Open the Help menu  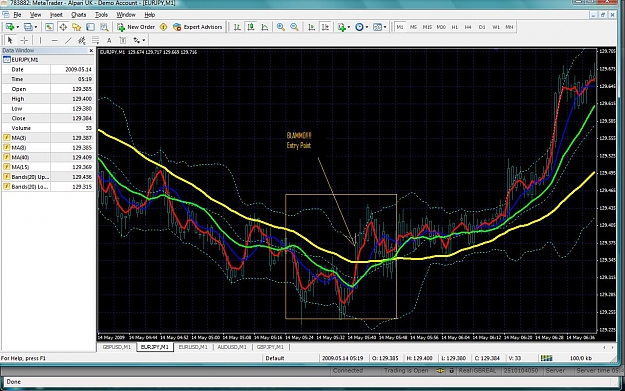coord(149,15)
